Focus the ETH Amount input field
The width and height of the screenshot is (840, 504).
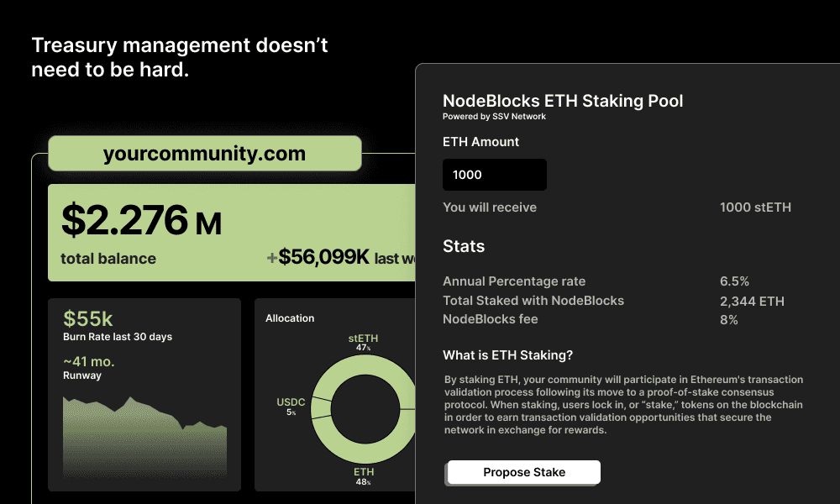(495, 175)
